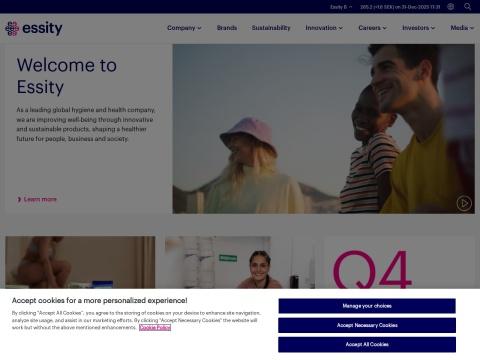Viewport: 480px width, 360px height.
Task: Click the share price text in top bar
Action: 400,7
